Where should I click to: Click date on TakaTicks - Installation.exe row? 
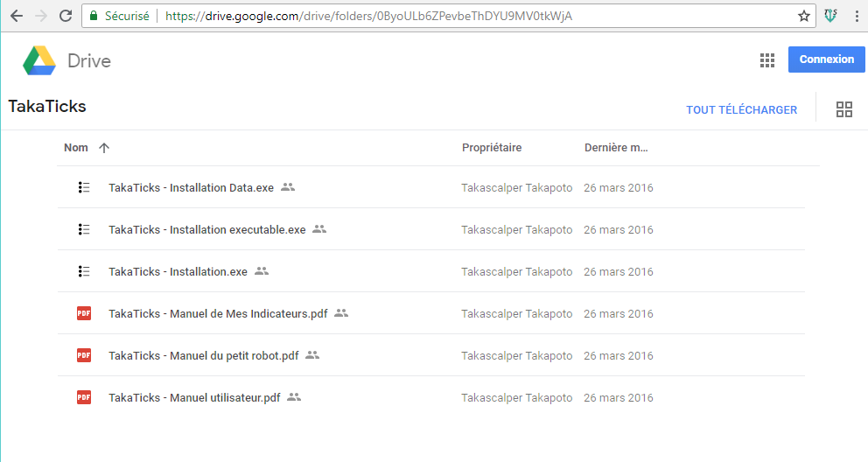pyautogui.click(x=619, y=271)
